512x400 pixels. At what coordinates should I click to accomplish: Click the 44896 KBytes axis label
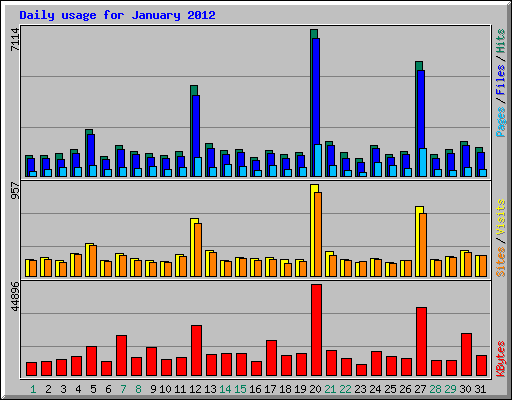tap(15, 296)
